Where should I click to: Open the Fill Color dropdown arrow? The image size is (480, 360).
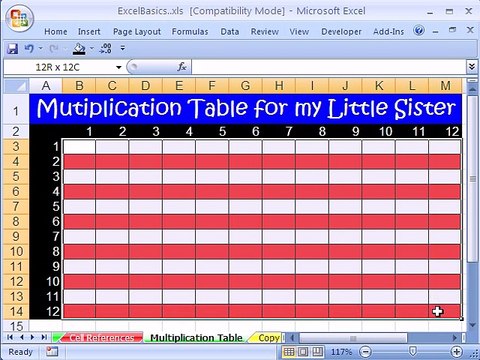coord(92,49)
